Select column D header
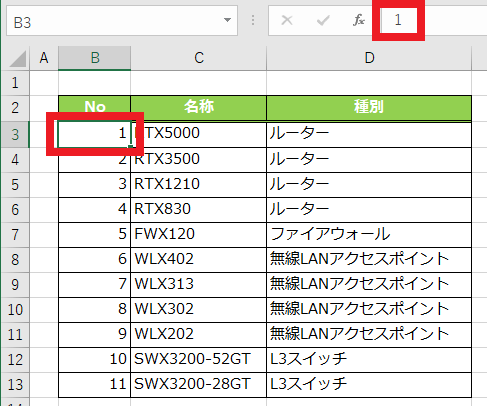The height and width of the screenshot is (406, 487). tap(369, 58)
